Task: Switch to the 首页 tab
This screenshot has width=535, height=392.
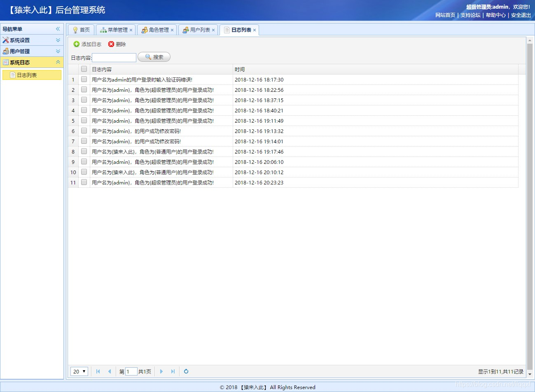Action: [x=81, y=30]
